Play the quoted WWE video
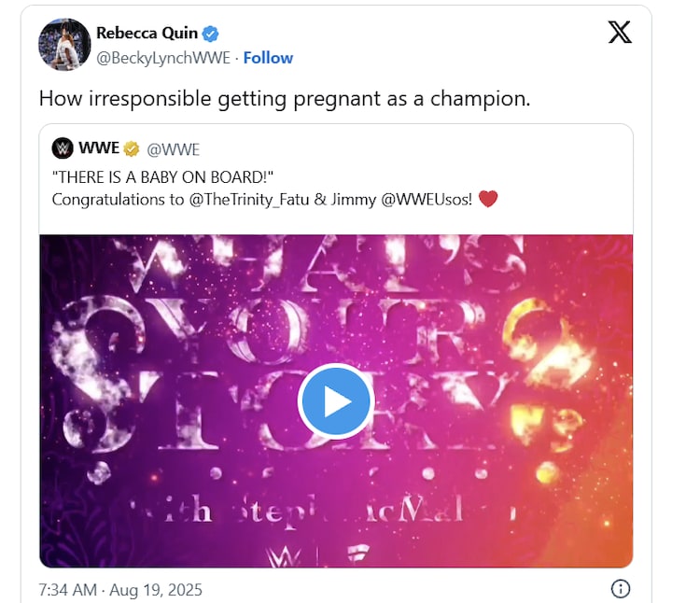700x603 pixels. tap(335, 401)
